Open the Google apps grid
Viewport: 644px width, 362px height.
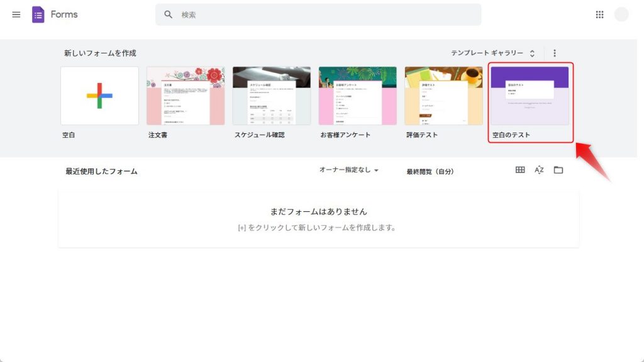coord(599,15)
